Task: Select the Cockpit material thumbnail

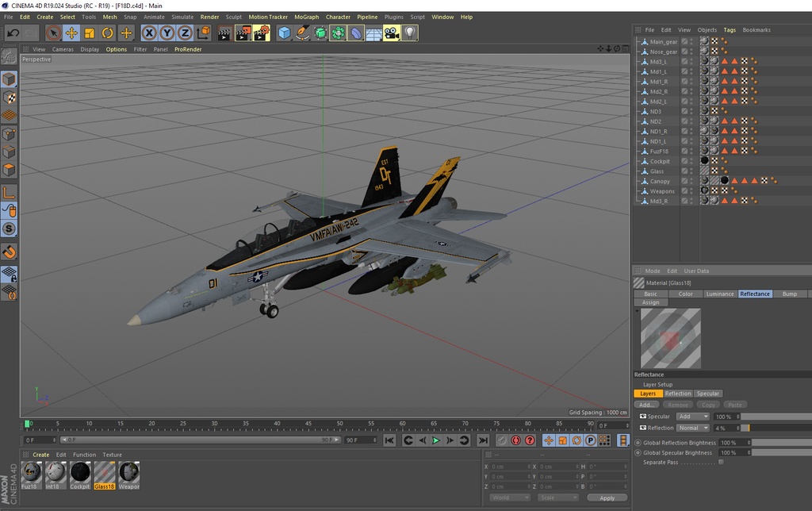Action: 80,474
